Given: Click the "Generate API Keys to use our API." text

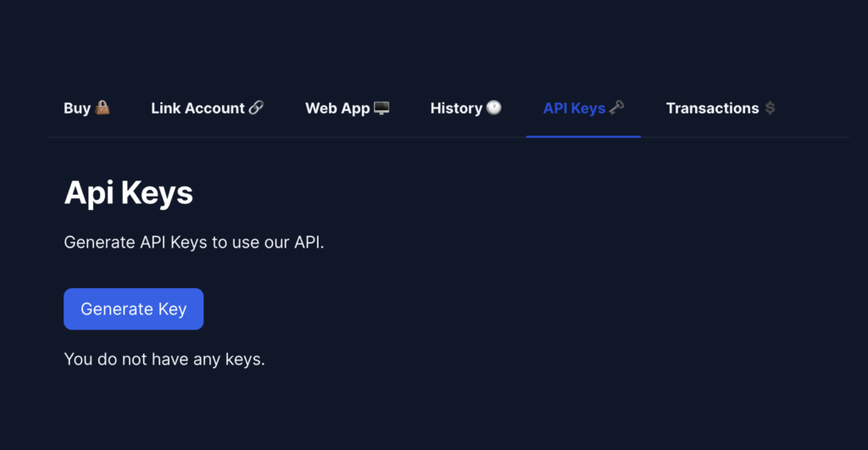Looking at the screenshot, I should tap(194, 242).
